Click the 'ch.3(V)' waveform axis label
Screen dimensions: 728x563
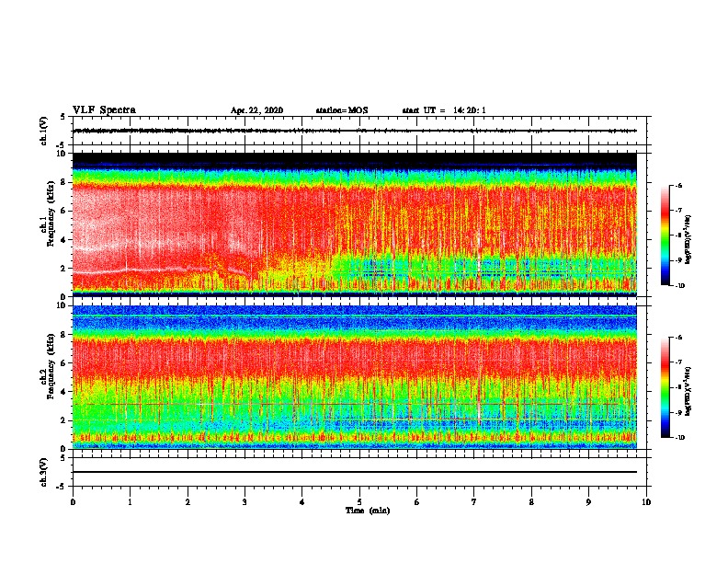44,472
